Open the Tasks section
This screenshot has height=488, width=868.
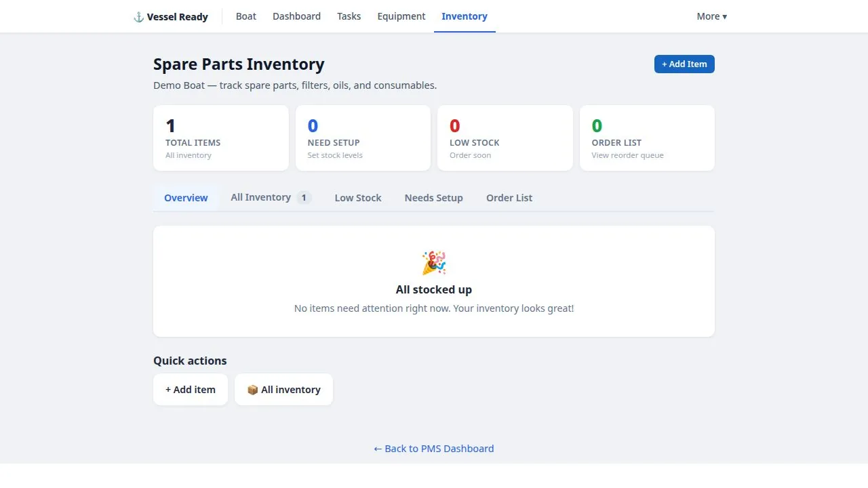349,16
